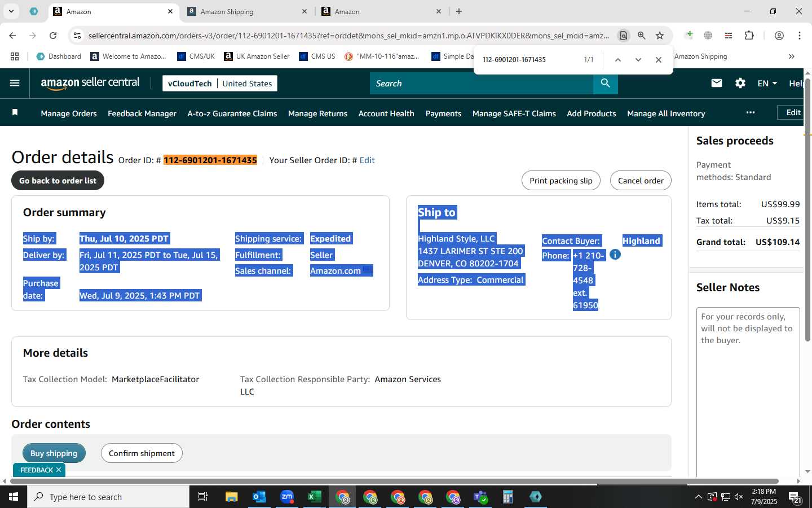Click the Windows Start button
Viewport: 812px width, 508px height.
point(14,497)
